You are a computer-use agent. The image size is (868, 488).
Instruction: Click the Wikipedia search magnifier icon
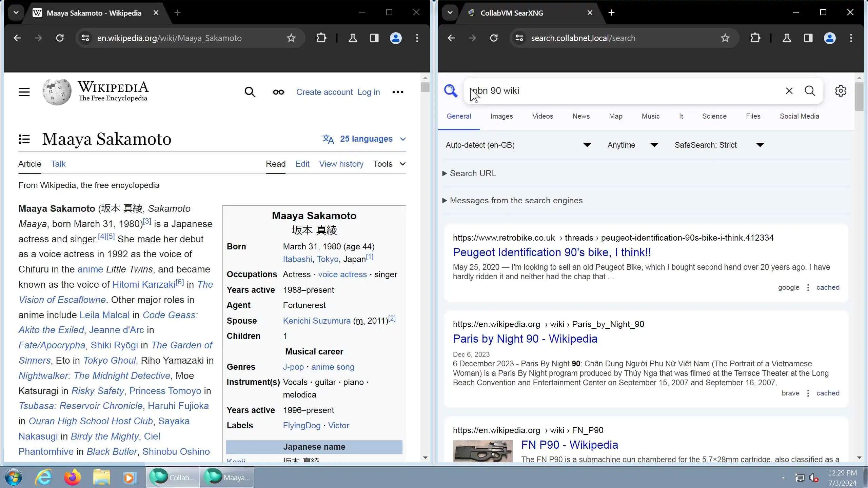[250, 92]
